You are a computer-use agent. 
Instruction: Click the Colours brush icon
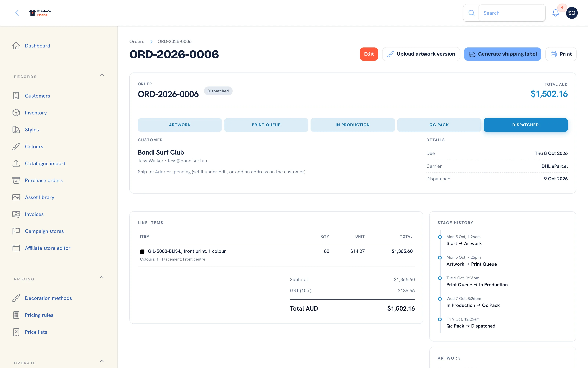pyautogui.click(x=16, y=146)
